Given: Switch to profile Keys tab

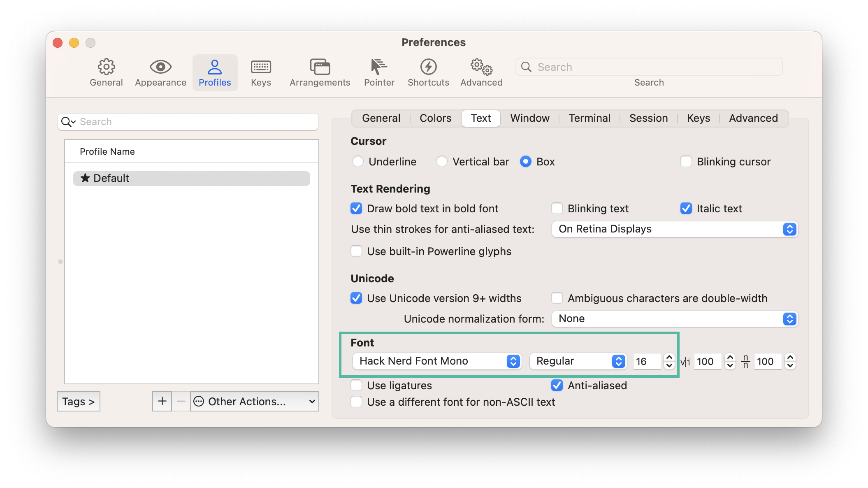Looking at the screenshot, I should coord(699,119).
